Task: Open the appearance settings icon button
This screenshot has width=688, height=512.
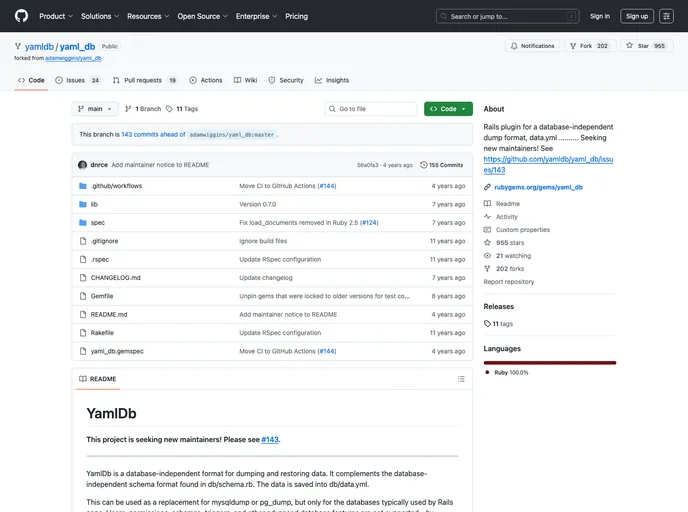Action: (666, 16)
